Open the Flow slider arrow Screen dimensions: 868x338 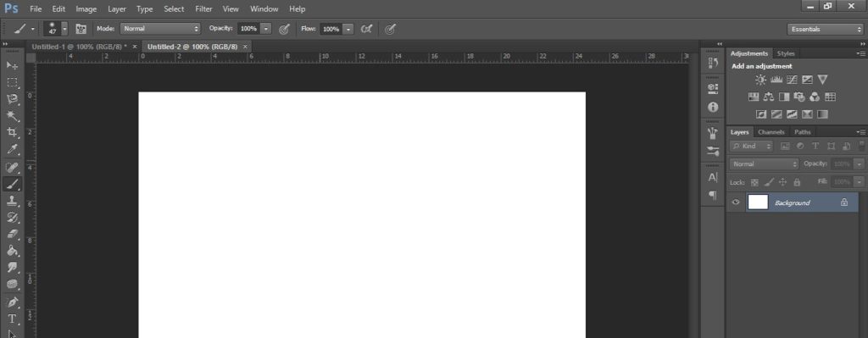348,29
